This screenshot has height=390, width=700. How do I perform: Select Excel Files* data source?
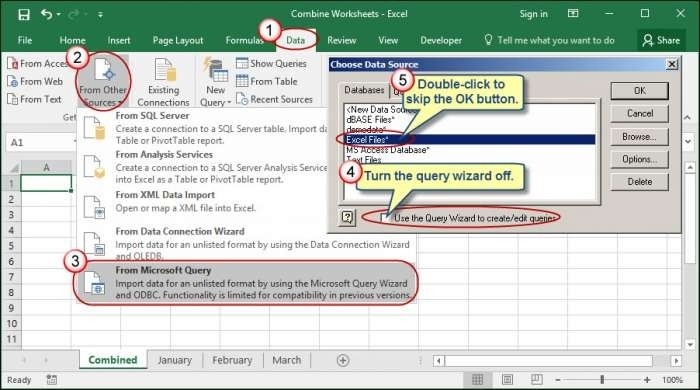(x=470, y=140)
